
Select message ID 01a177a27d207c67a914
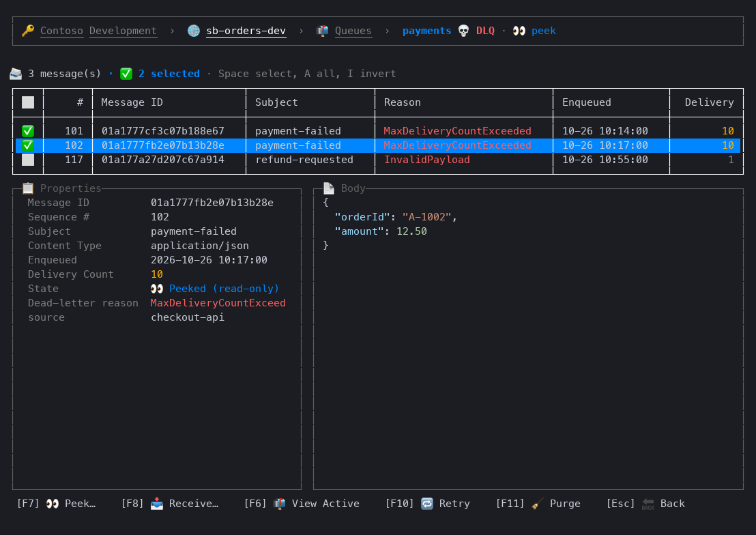click(163, 160)
